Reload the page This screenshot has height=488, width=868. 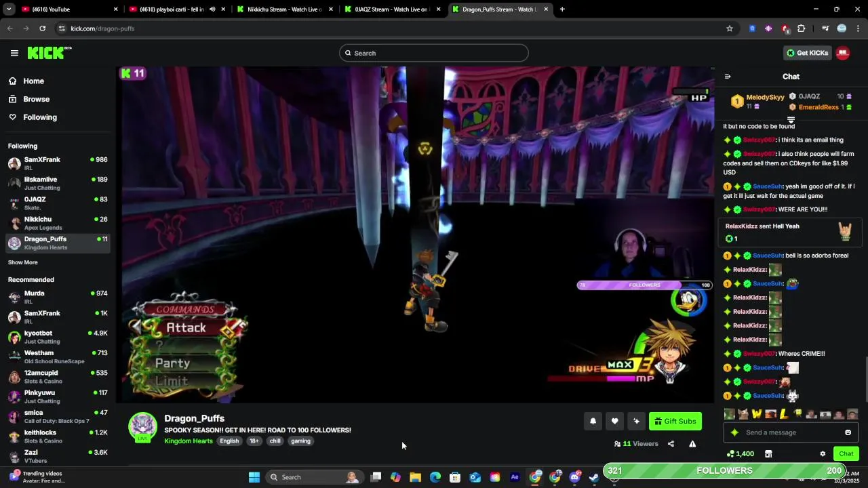tap(43, 28)
